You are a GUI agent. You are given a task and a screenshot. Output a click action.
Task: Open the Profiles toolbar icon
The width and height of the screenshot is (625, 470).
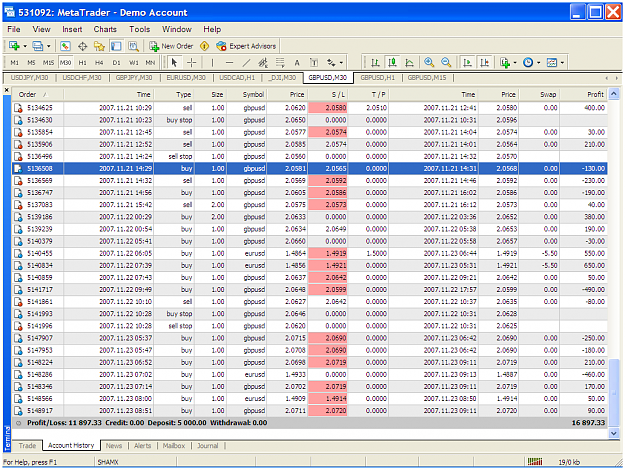pos(37,46)
